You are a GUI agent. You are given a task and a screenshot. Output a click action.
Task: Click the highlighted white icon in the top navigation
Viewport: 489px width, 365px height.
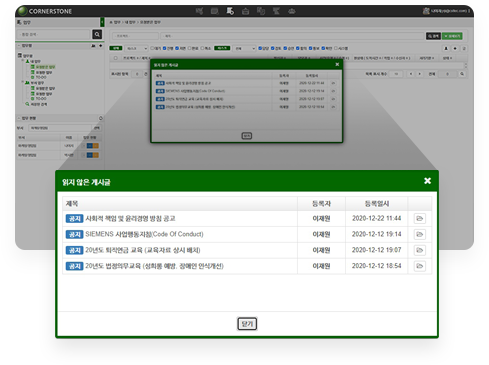tap(230, 11)
